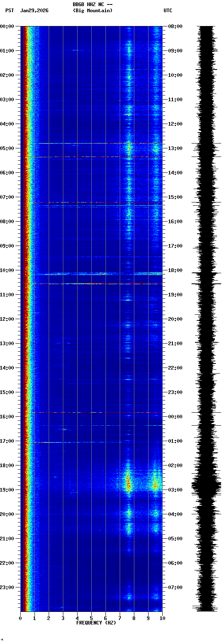Click the station title BBGB HHZ NC --
The height and width of the screenshot is (644, 224).
(x=93, y=4)
